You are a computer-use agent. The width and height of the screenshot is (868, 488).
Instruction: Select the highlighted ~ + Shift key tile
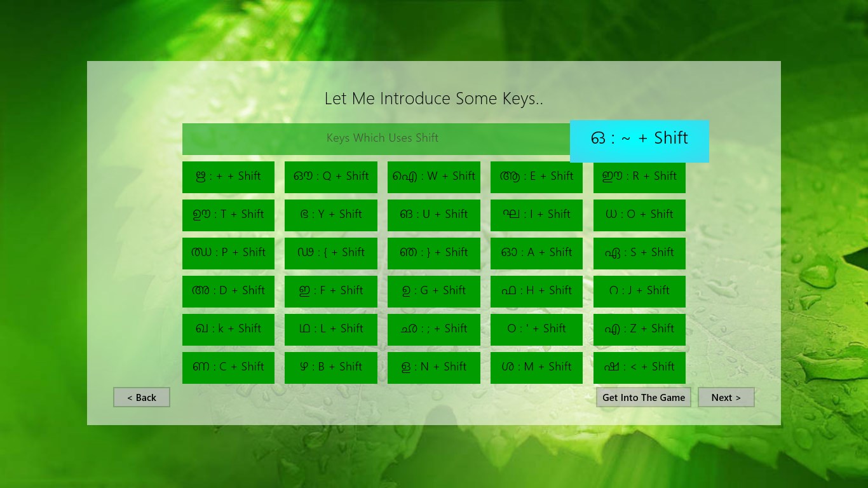tap(639, 137)
